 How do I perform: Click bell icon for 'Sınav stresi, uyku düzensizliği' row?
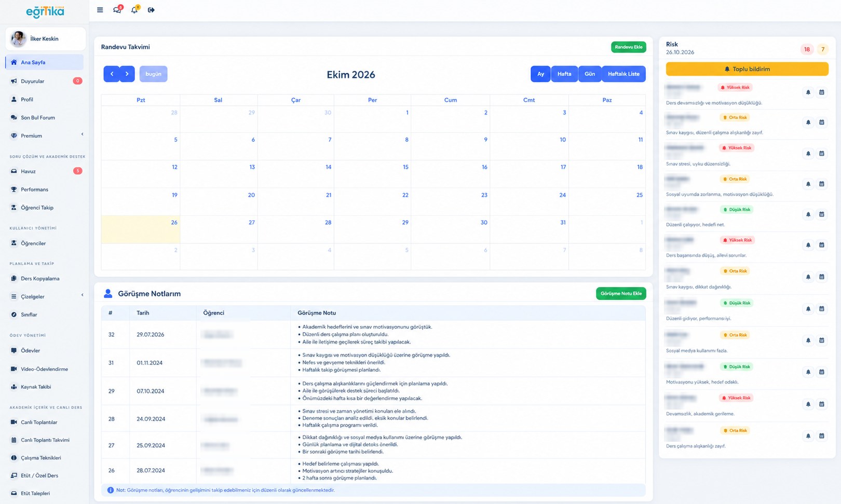click(808, 154)
